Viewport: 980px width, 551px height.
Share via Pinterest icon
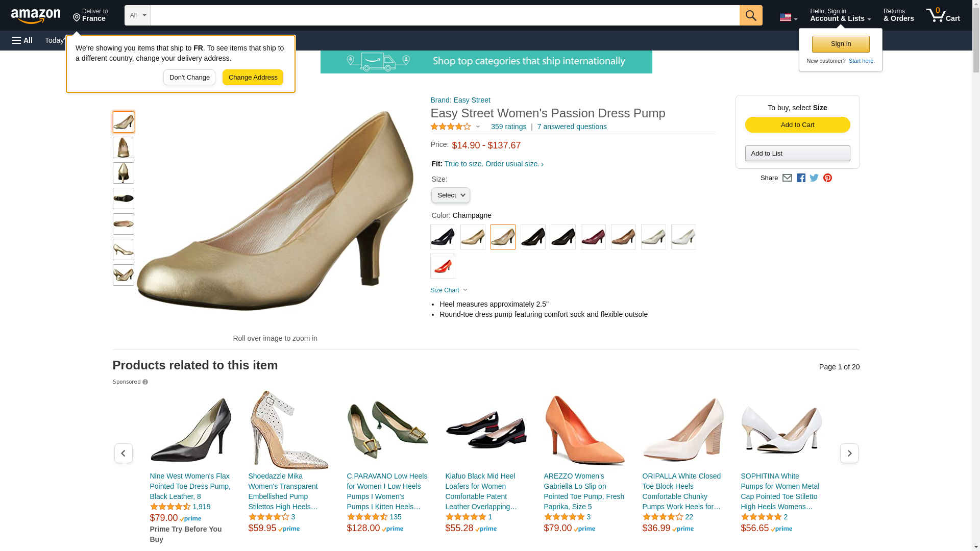coord(827,178)
